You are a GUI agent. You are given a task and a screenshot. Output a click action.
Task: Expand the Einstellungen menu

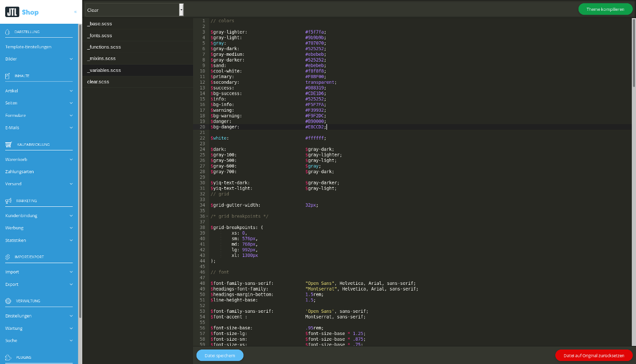pos(71,316)
